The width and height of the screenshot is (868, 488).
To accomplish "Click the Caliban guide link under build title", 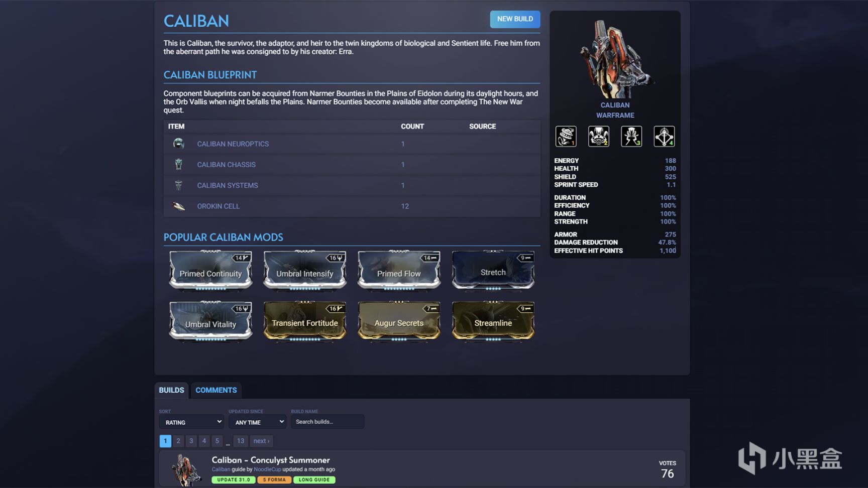I will 221,469.
